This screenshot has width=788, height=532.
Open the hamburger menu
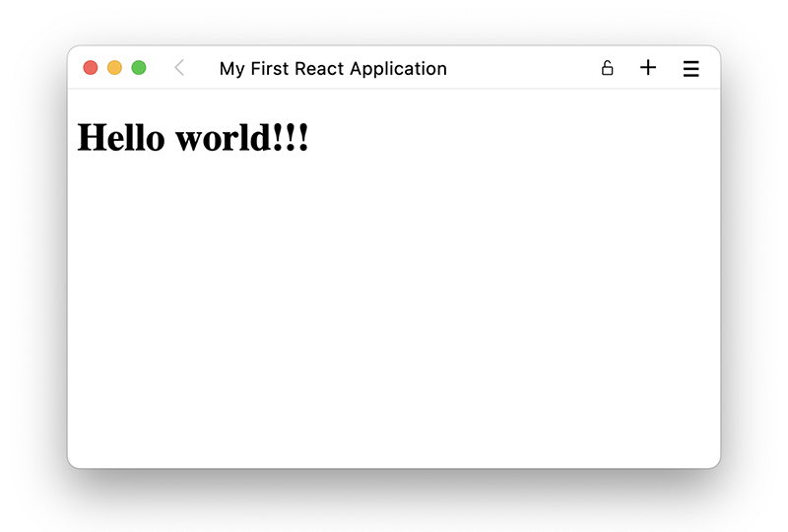tap(690, 68)
